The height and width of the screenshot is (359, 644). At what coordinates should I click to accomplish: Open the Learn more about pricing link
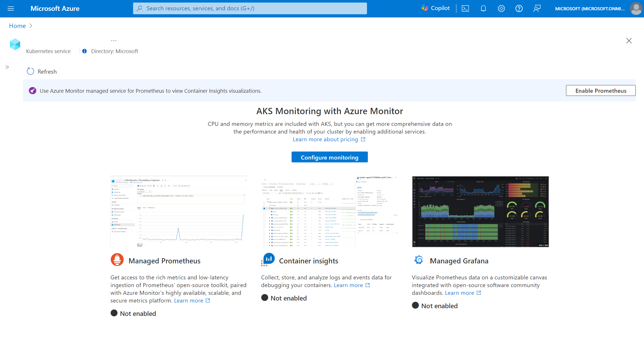pyautogui.click(x=329, y=139)
